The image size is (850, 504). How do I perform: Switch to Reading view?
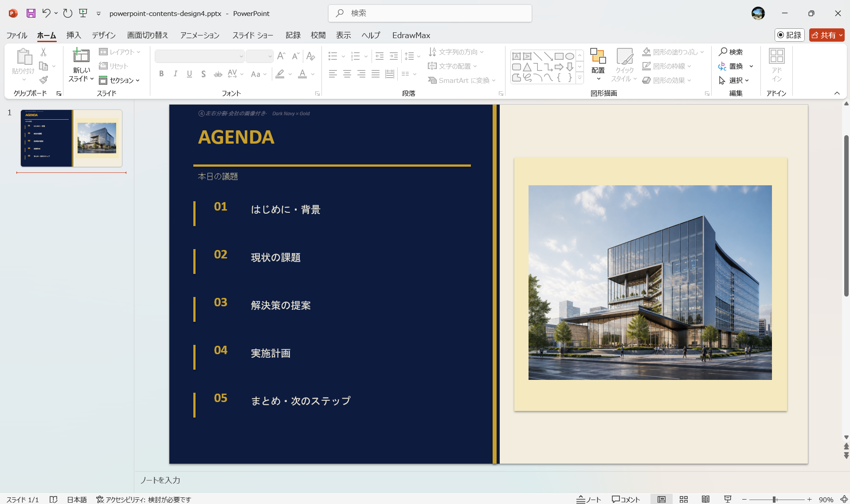[705, 500]
